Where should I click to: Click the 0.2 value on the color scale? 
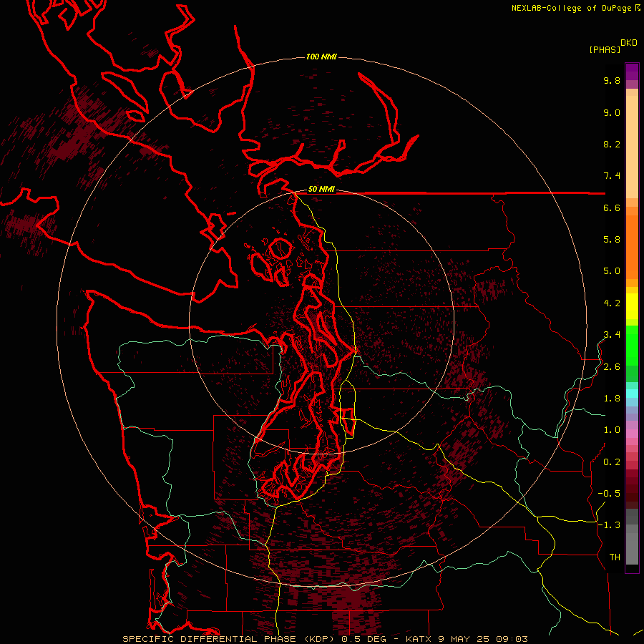point(612,462)
